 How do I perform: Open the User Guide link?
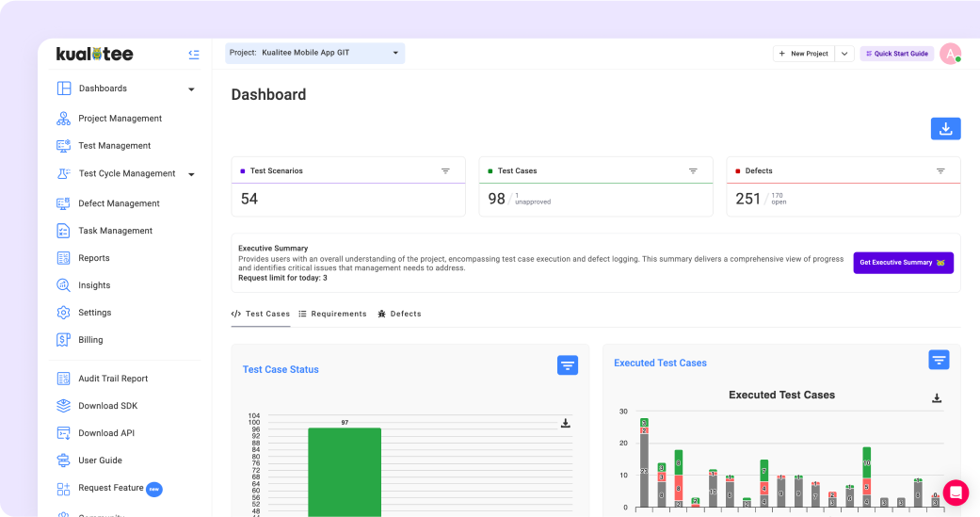(x=100, y=460)
